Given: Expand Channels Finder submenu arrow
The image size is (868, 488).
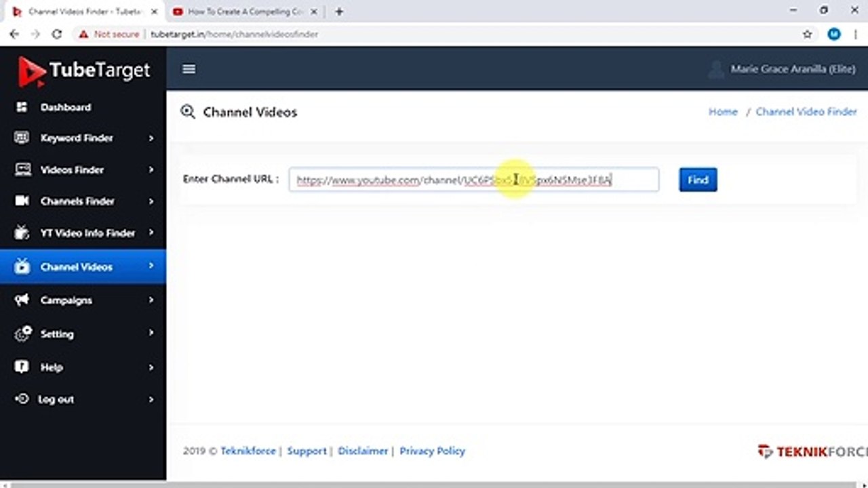Looking at the screenshot, I should pos(151,201).
